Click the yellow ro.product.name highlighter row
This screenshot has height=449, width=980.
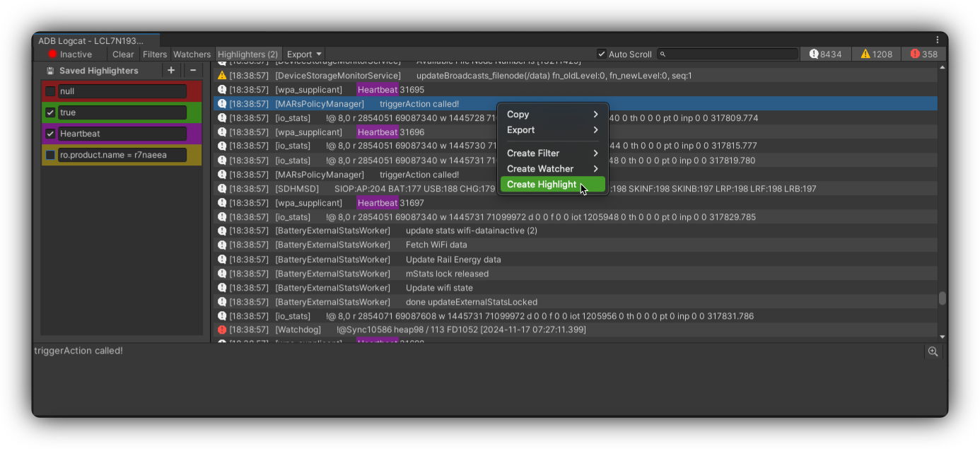122,155
